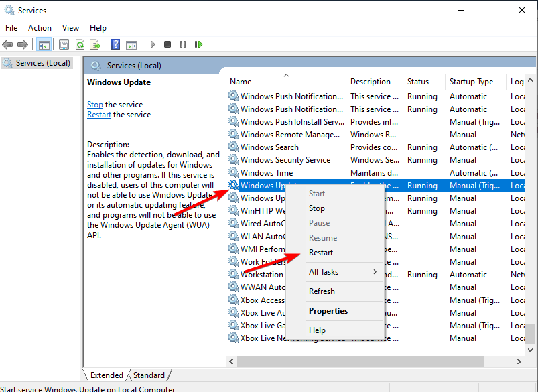Switch to the Standard tab

tap(149, 375)
